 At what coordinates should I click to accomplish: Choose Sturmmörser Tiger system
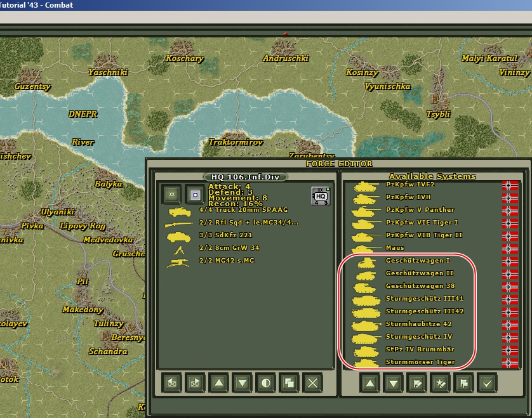click(420, 362)
